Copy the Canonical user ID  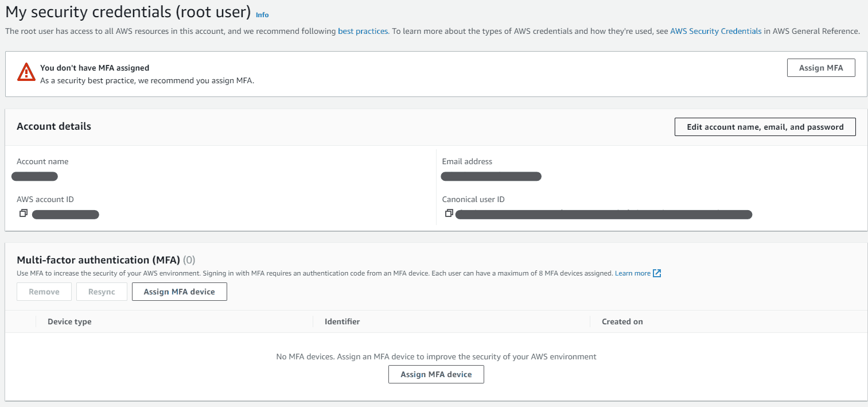449,214
